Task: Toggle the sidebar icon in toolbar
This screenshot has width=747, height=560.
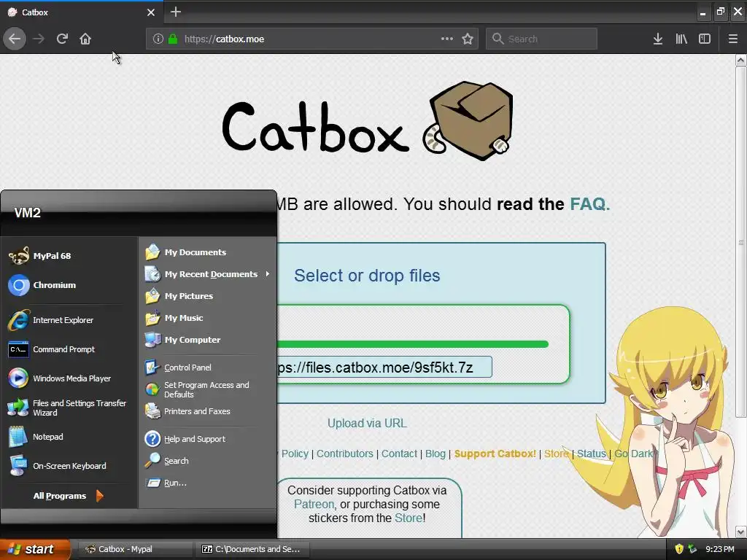Action: [705, 39]
